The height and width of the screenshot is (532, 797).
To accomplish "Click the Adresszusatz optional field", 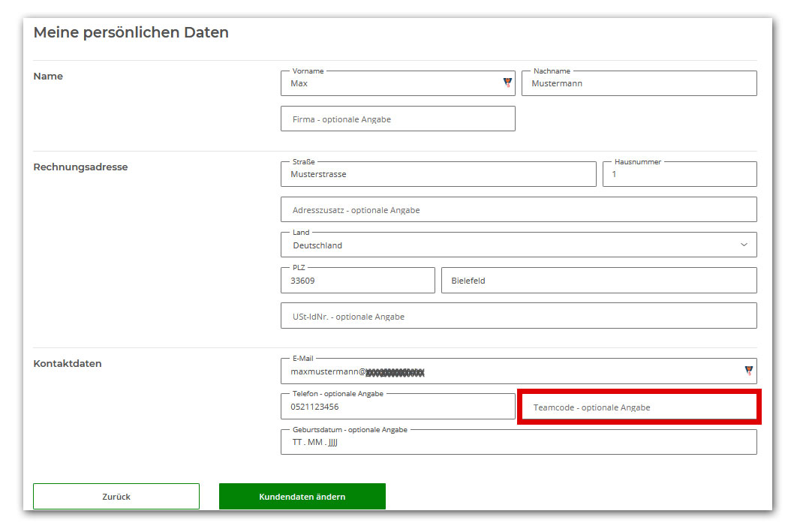I will click(x=519, y=210).
